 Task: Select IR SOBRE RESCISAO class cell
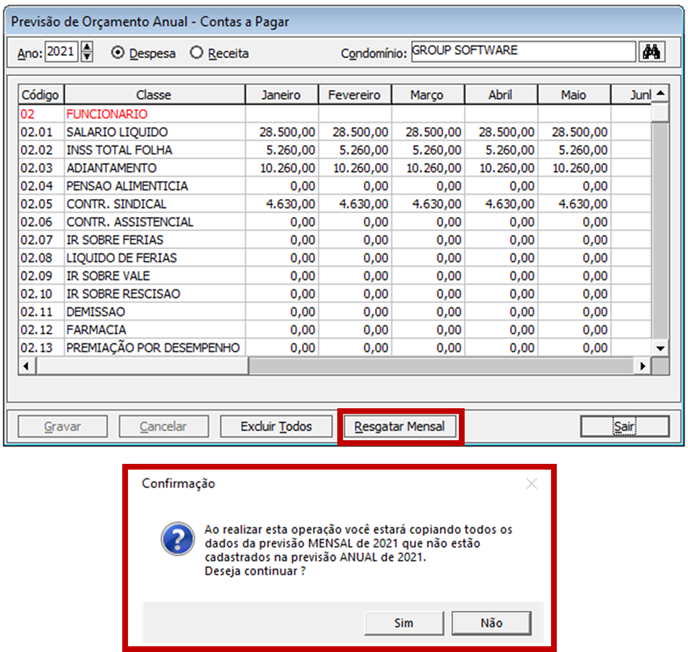click(x=154, y=294)
